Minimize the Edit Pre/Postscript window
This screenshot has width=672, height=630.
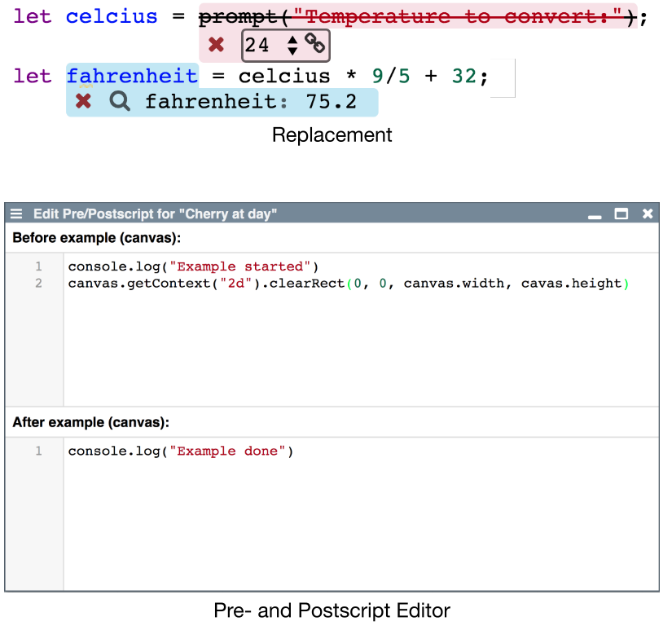point(595,214)
